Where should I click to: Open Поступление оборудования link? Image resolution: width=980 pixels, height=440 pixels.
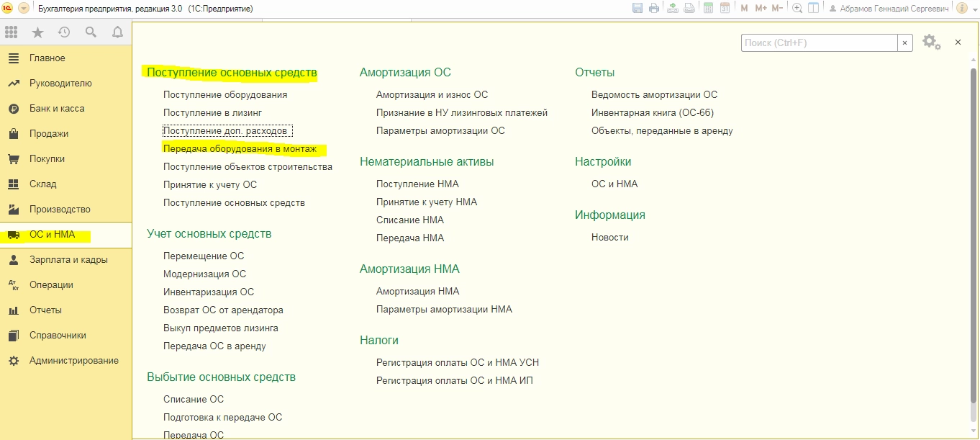[x=225, y=94]
